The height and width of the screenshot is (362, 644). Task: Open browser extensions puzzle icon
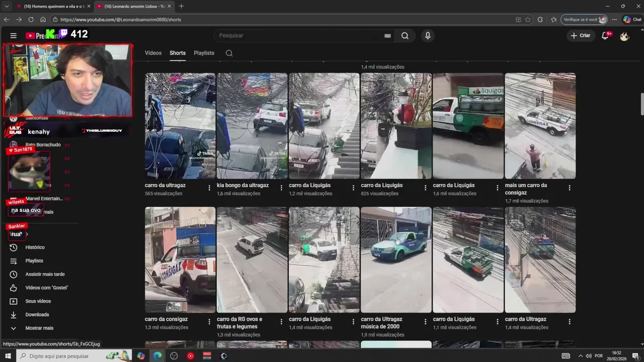(540, 20)
